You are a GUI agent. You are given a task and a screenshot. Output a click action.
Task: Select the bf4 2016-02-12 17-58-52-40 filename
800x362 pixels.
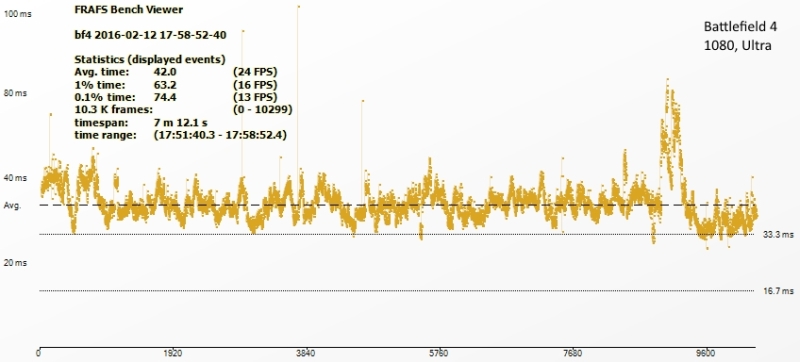point(151,35)
